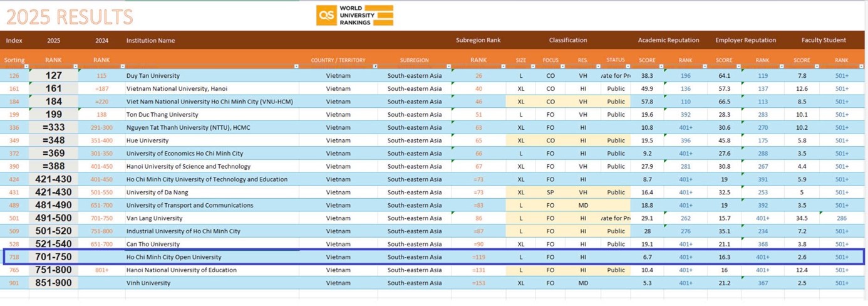
Task: Select the 2025 rank =333 cell
Action: (54, 127)
